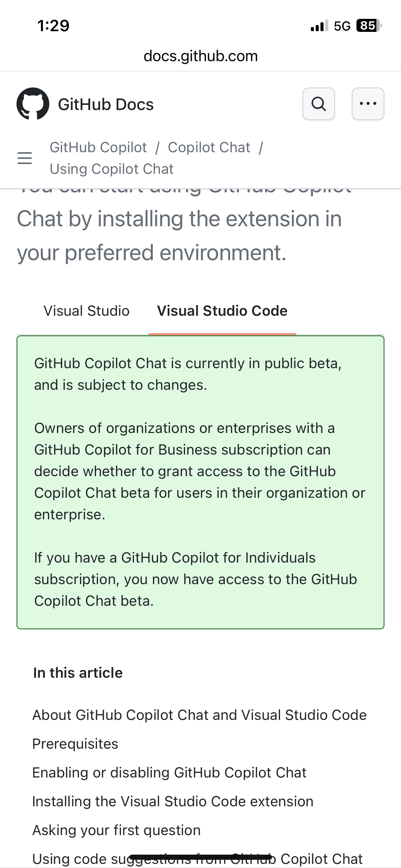401x868 pixels.
Task: Tap the 1:29 clock in the status bar
Action: [53, 25]
